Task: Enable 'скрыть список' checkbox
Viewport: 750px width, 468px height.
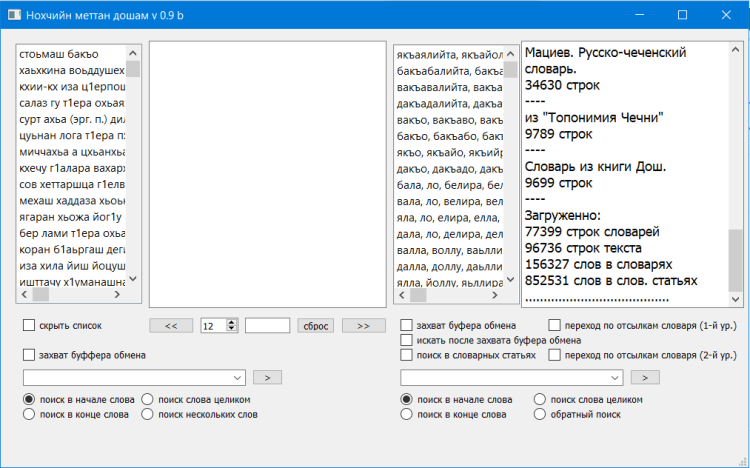Action: [x=29, y=326]
